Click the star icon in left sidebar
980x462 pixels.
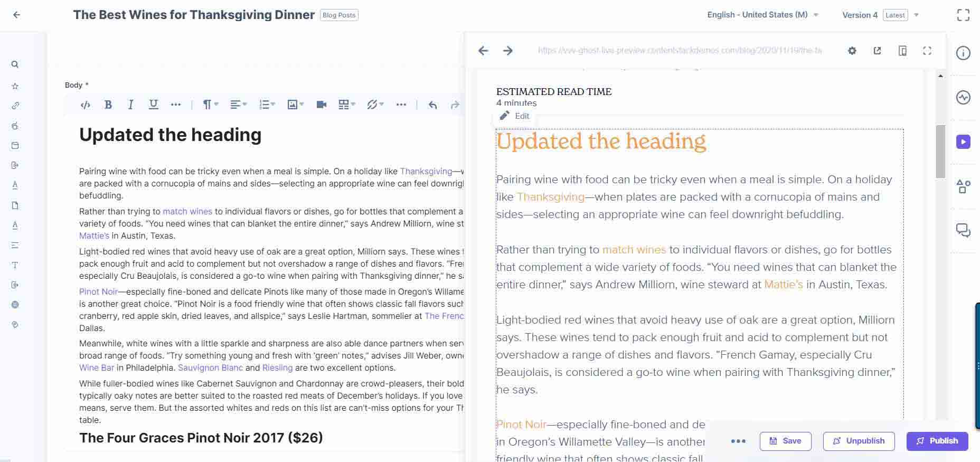coord(15,86)
